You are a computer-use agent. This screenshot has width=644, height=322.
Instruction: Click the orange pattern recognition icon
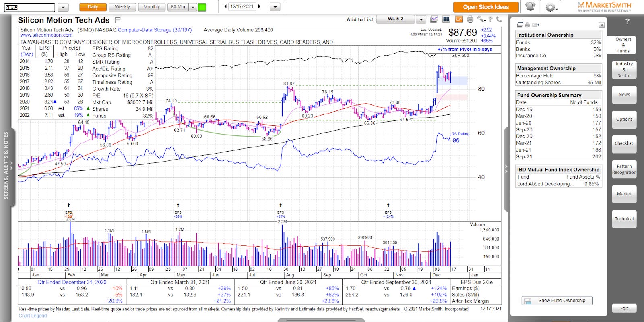click(458, 19)
